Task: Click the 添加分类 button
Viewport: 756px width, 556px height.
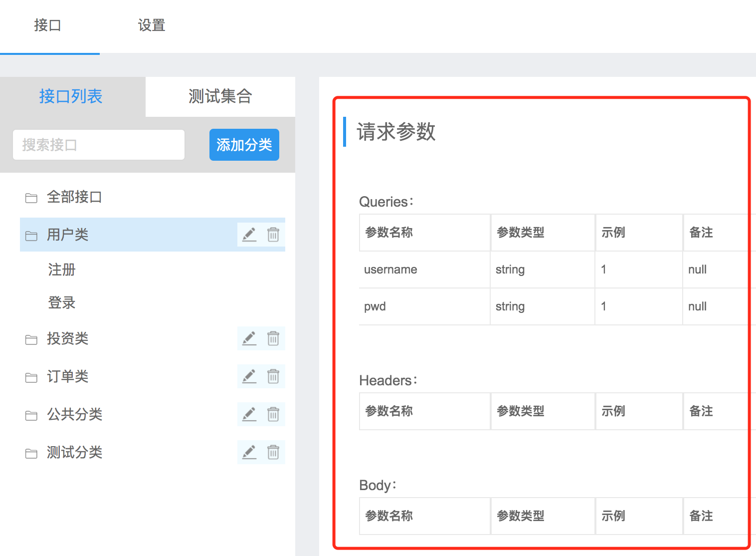Action: [244, 145]
